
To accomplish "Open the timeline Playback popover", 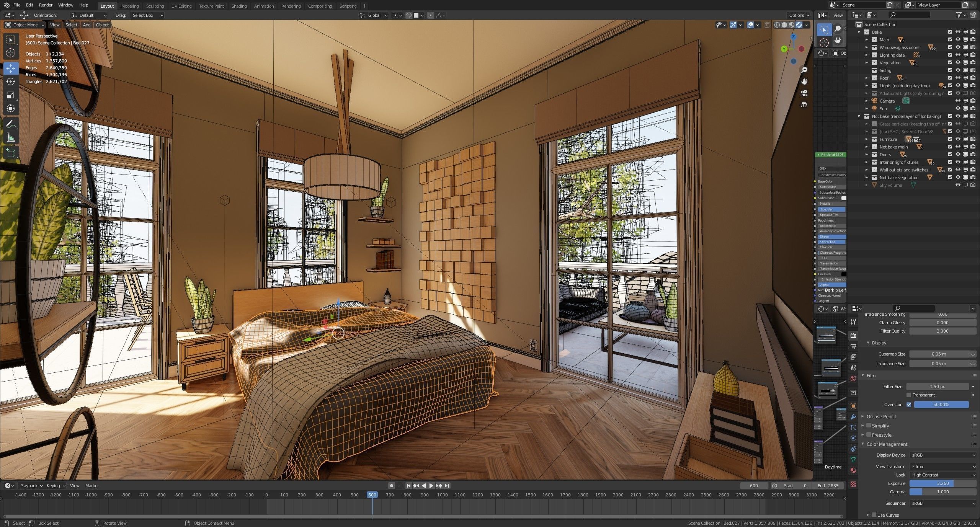I will [31, 486].
